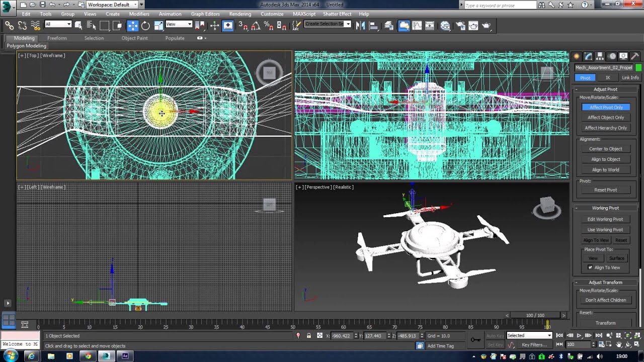Click Don't Affect Children button
This screenshot has height=362, width=644.
605,300
